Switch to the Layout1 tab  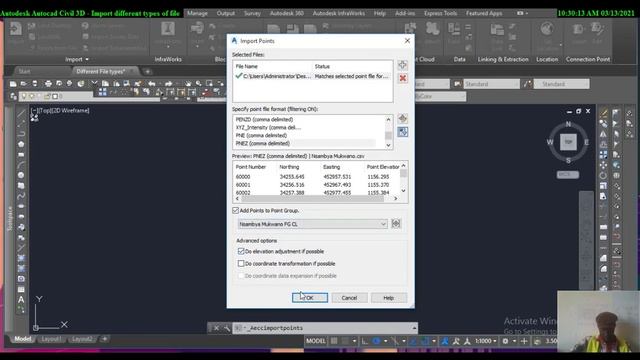point(51,339)
